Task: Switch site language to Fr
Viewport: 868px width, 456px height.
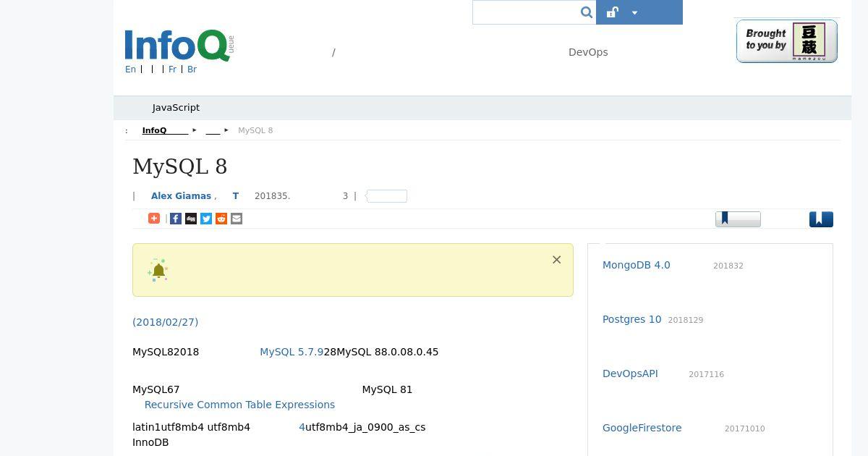Action: coord(172,69)
